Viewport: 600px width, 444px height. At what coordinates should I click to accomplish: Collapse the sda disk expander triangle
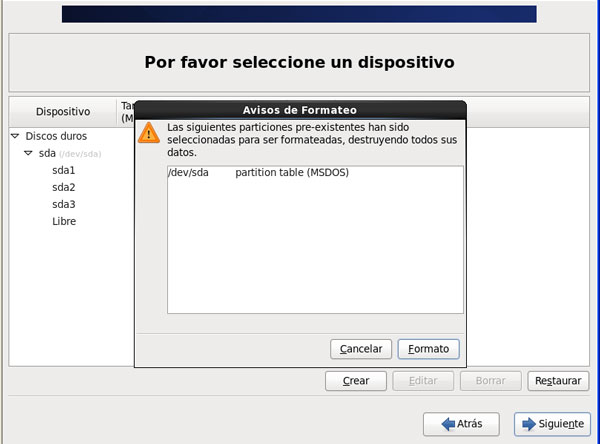29,154
